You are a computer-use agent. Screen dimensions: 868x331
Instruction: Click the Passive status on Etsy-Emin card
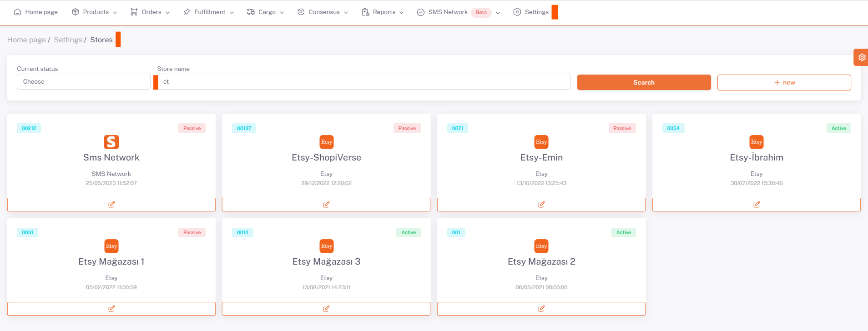coord(622,128)
